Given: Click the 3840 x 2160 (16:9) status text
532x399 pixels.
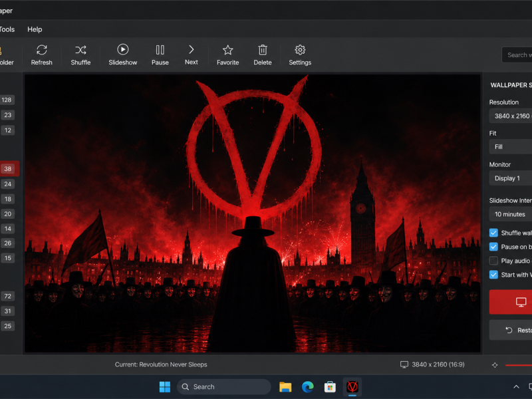Looking at the screenshot, I should [438, 364].
